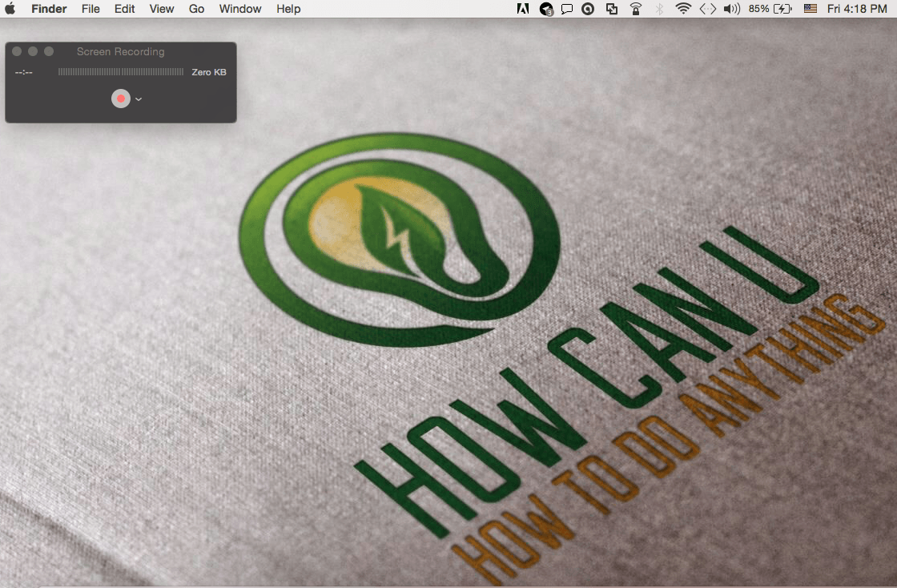Click the --:-- elapsed time readout

tap(23, 72)
